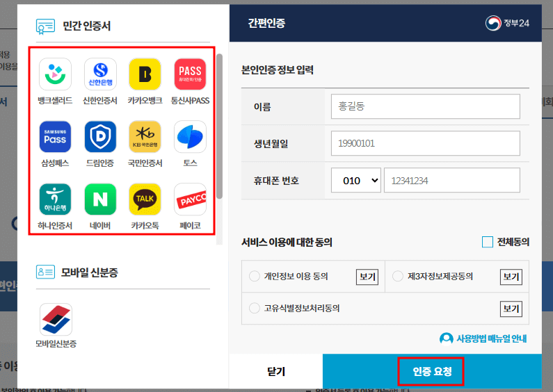Select the 뱅크샐러드 certificate icon

coord(55,74)
